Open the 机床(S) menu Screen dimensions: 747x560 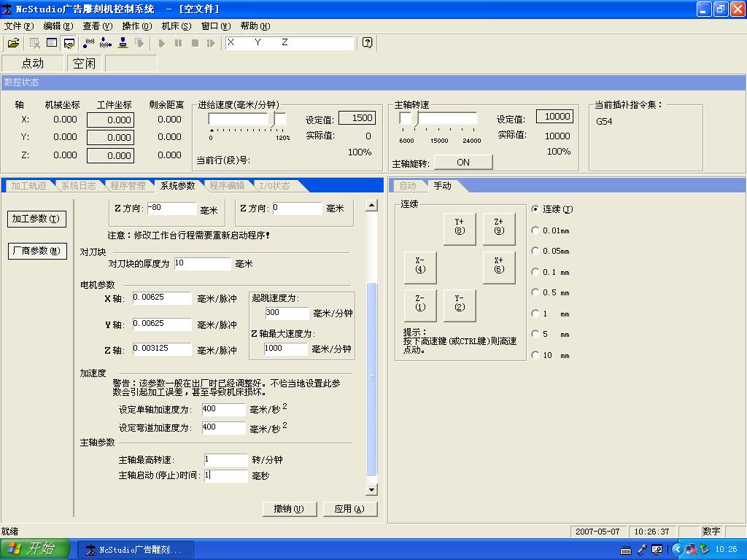coord(176,26)
